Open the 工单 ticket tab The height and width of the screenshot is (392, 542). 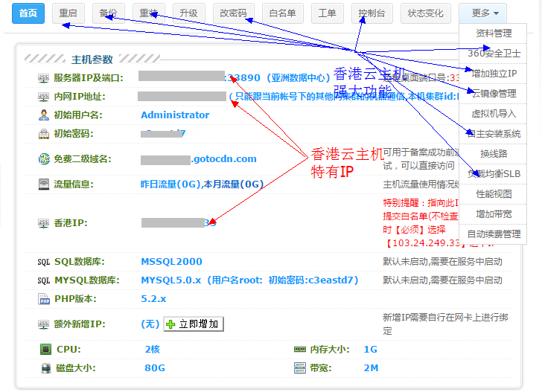tap(328, 13)
